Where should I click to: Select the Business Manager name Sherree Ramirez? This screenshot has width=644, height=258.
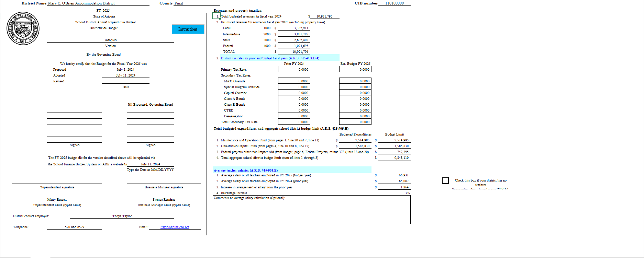[x=164, y=200]
